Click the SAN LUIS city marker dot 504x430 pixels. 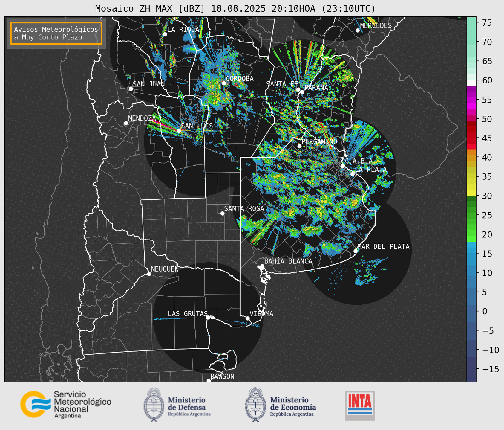[x=179, y=131]
